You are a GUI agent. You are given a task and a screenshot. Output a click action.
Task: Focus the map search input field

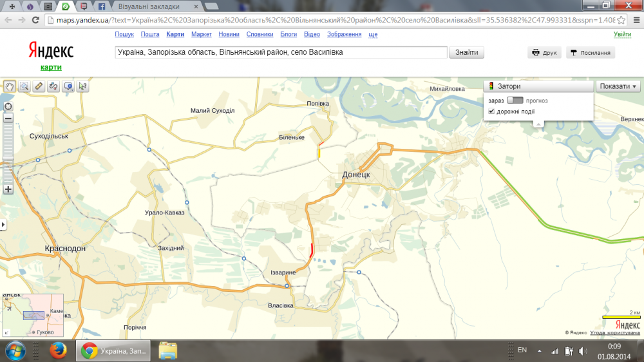pyautogui.click(x=281, y=52)
